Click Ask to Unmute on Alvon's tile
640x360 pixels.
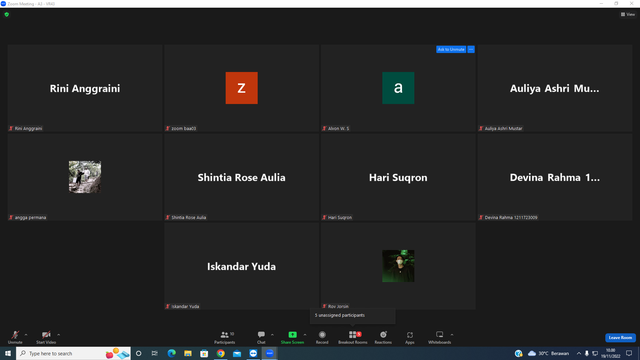click(x=451, y=49)
